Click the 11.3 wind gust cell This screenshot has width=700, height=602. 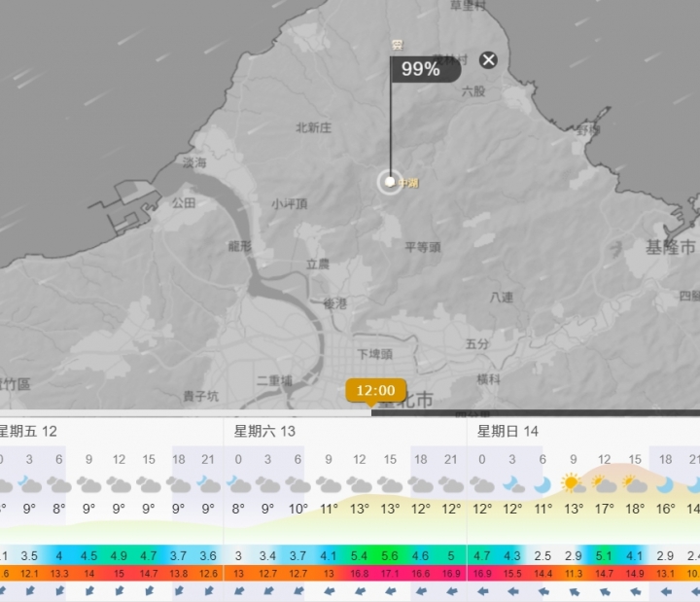[x=574, y=574]
